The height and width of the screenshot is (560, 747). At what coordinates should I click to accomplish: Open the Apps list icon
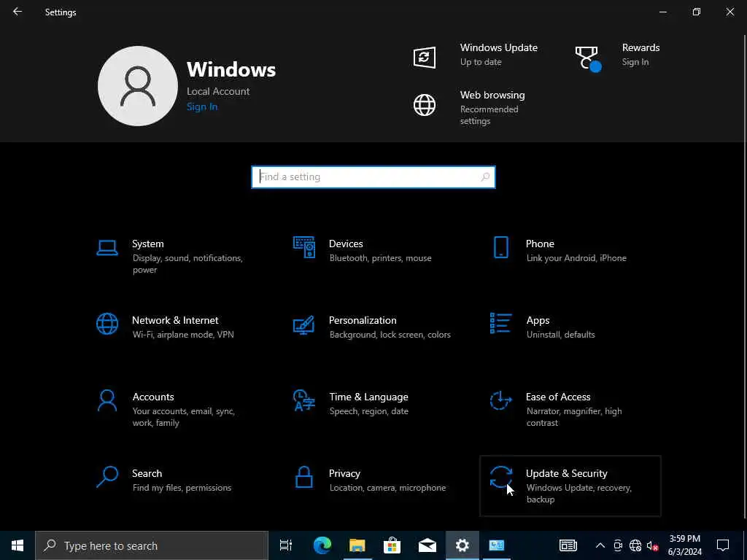click(x=500, y=323)
